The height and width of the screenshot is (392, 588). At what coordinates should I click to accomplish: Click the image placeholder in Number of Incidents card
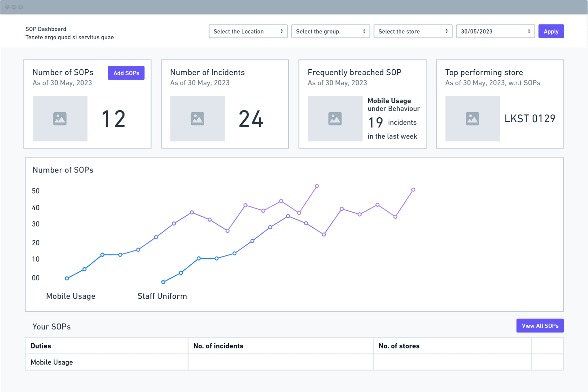[x=198, y=119]
